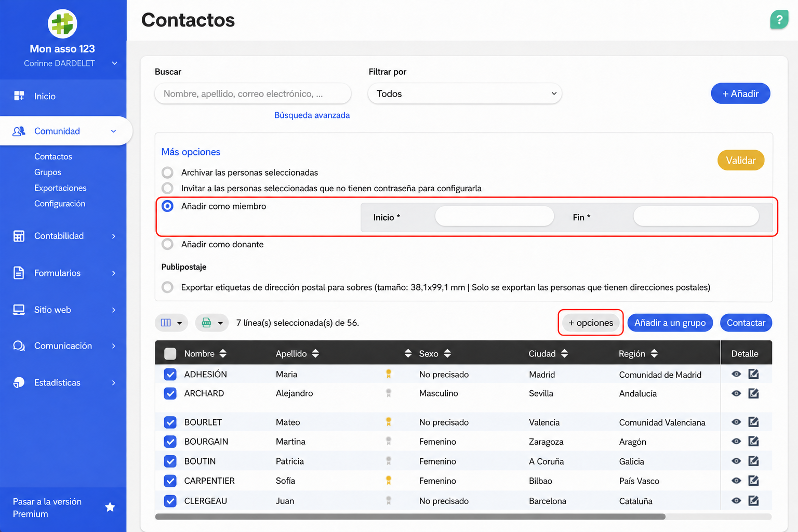
Task: Edit ARCHARD Alejandro with pencil icon
Action: pos(753,393)
